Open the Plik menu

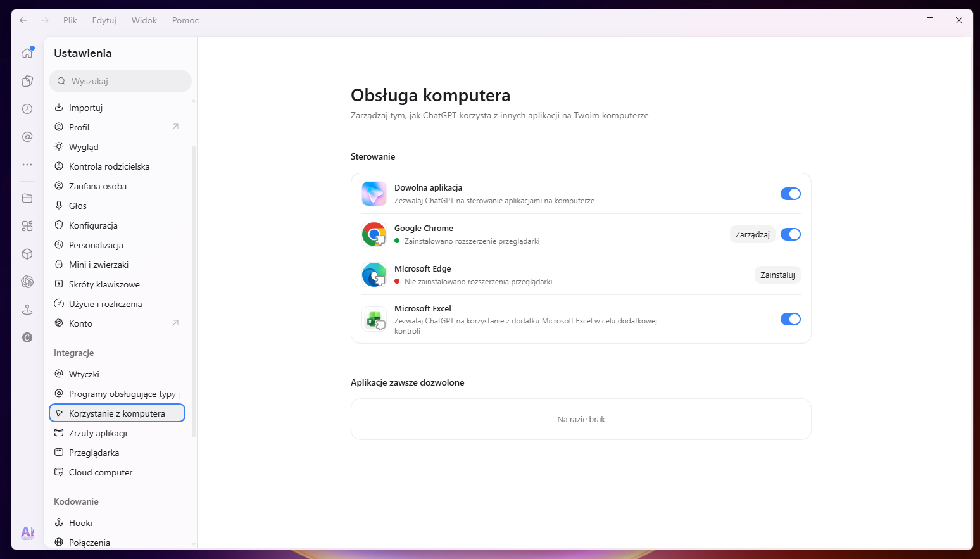[x=70, y=20]
